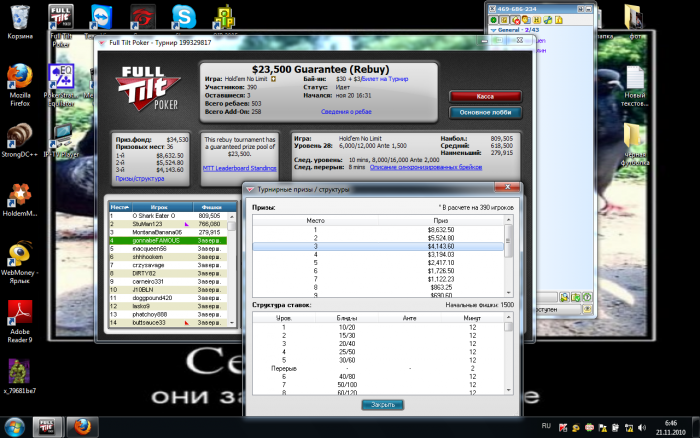This screenshot has height=438, width=700.
Task: Click the Основное лобби button
Action: click(485, 113)
